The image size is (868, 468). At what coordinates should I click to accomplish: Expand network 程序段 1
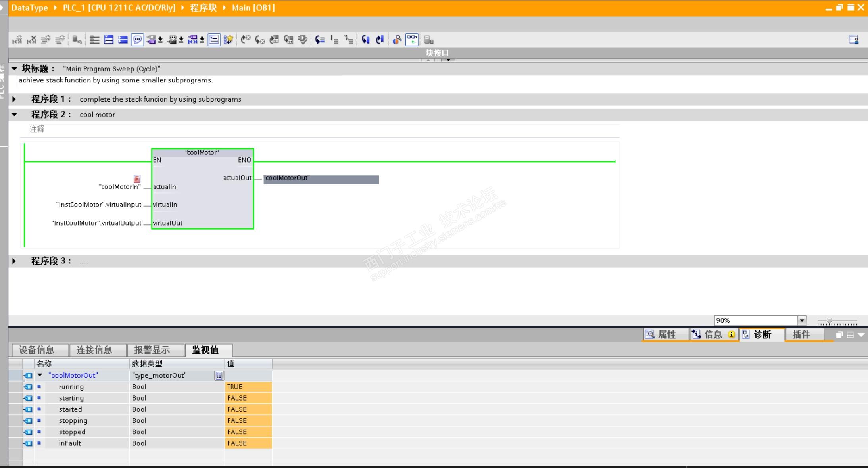14,99
